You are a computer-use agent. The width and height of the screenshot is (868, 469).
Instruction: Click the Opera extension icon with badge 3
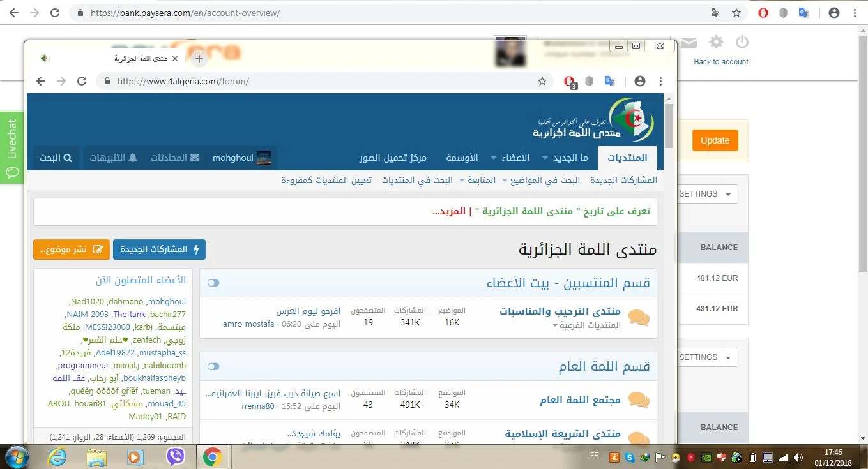569,81
